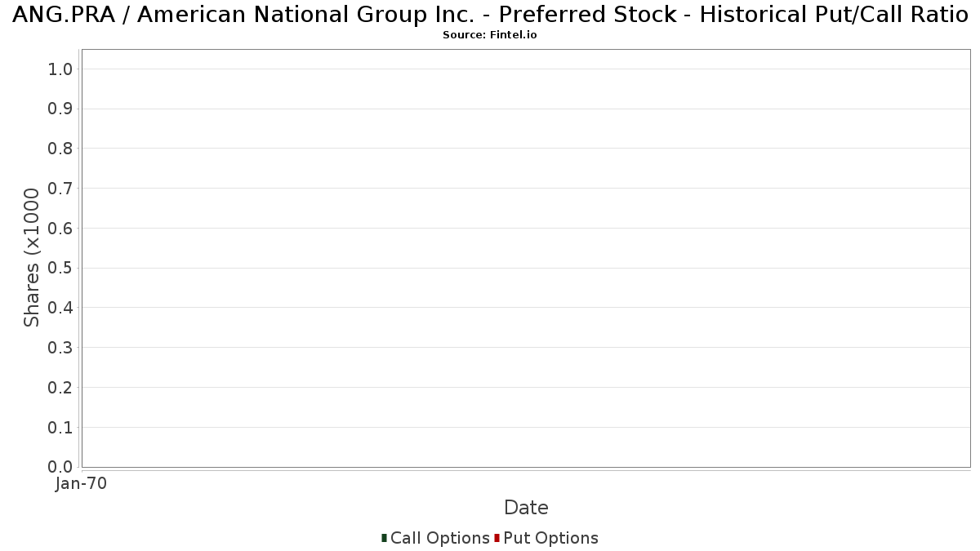Screen dimensions: 980x551
Task: Click the red Put Options legend swatch
Action: (x=497, y=538)
